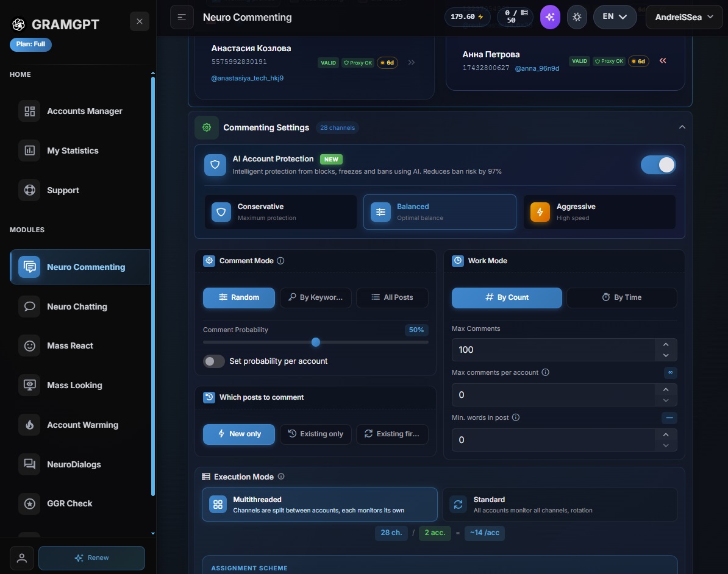Click the Max comments per account info icon

pos(546,372)
